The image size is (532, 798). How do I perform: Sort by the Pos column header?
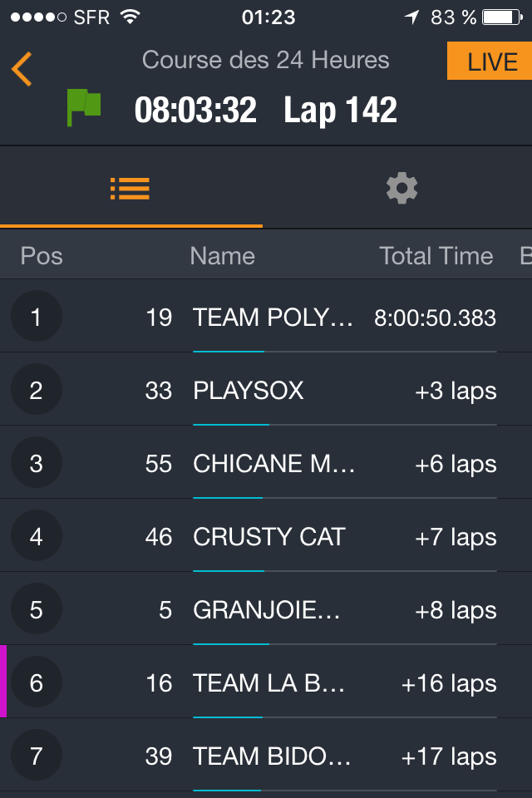tap(42, 256)
